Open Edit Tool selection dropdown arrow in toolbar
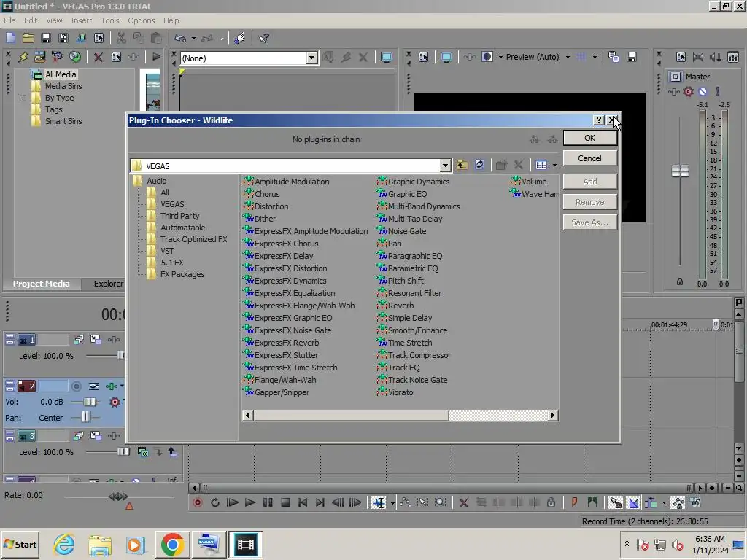 click(392, 503)
